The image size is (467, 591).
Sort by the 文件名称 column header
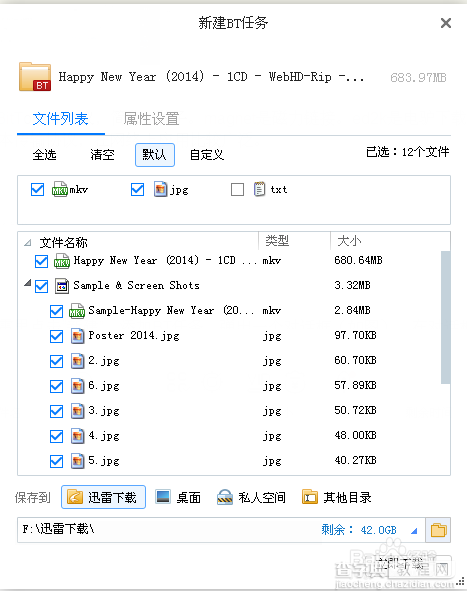pyautogui.click(x=64, y=242)
